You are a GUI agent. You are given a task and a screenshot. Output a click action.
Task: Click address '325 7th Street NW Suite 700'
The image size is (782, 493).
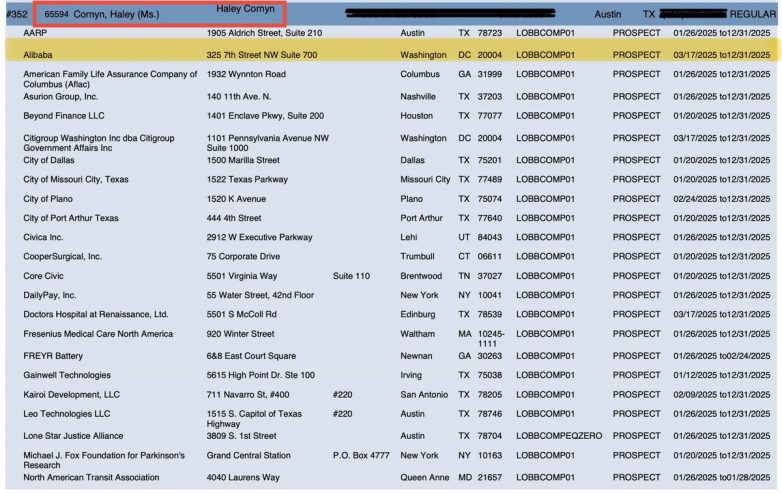[262, 55]
